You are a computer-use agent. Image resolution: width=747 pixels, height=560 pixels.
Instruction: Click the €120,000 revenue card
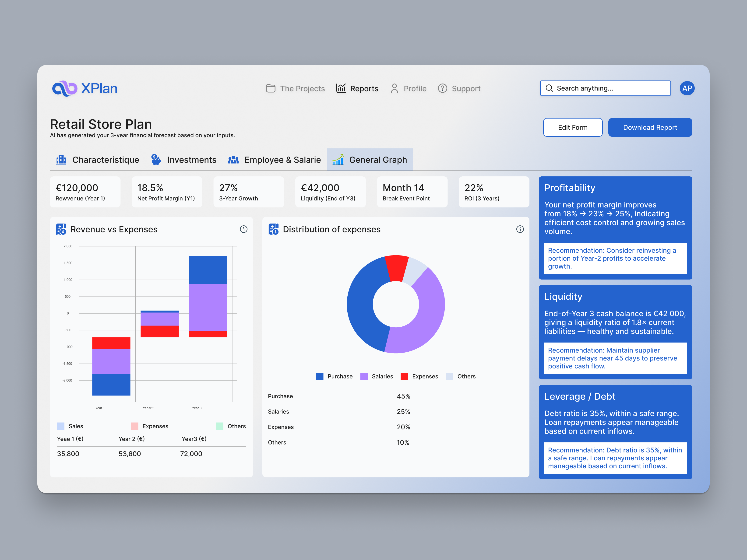point(85,192)
